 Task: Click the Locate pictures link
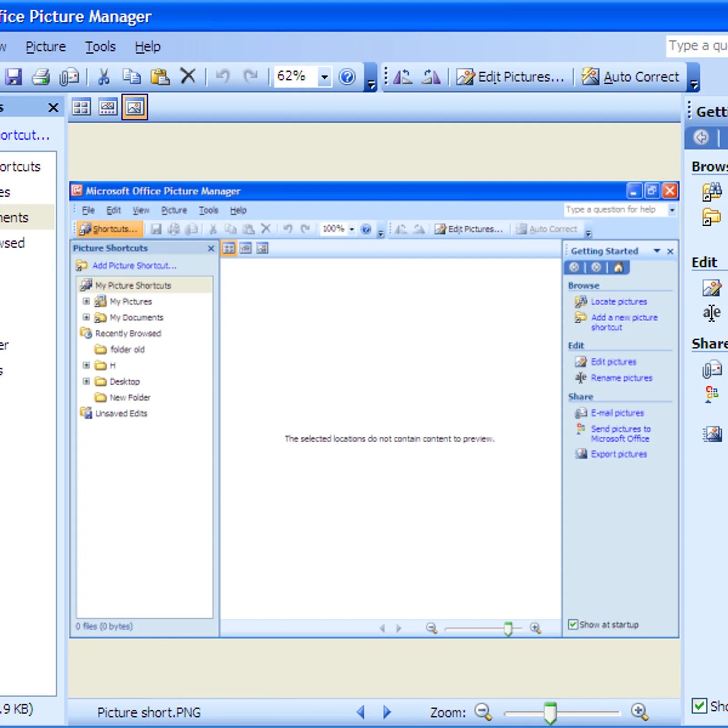618,302
